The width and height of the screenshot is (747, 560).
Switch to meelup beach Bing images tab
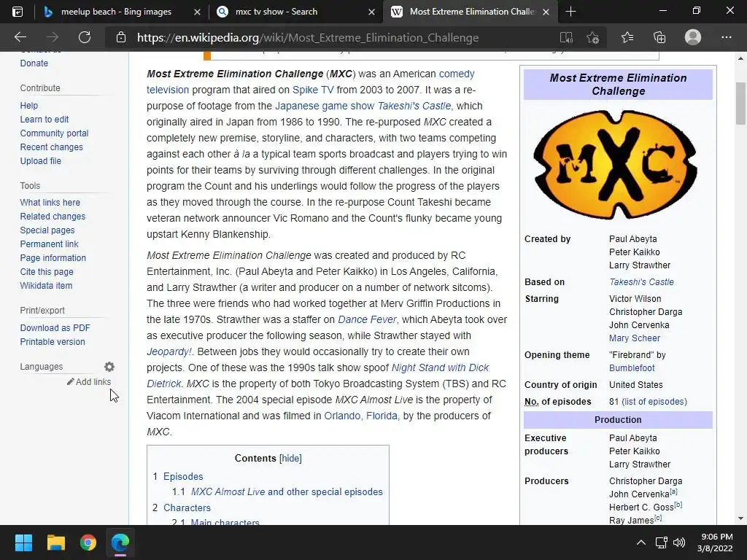click(117, 12)
